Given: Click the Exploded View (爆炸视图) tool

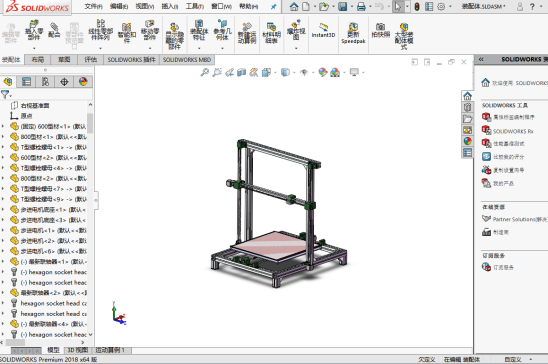Looking at the screenshot, I should point(296,30).
